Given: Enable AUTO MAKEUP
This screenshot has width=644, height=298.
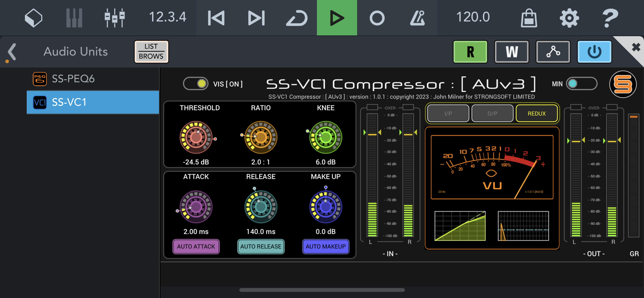Looking at the screenshot, I should (325, 246).
